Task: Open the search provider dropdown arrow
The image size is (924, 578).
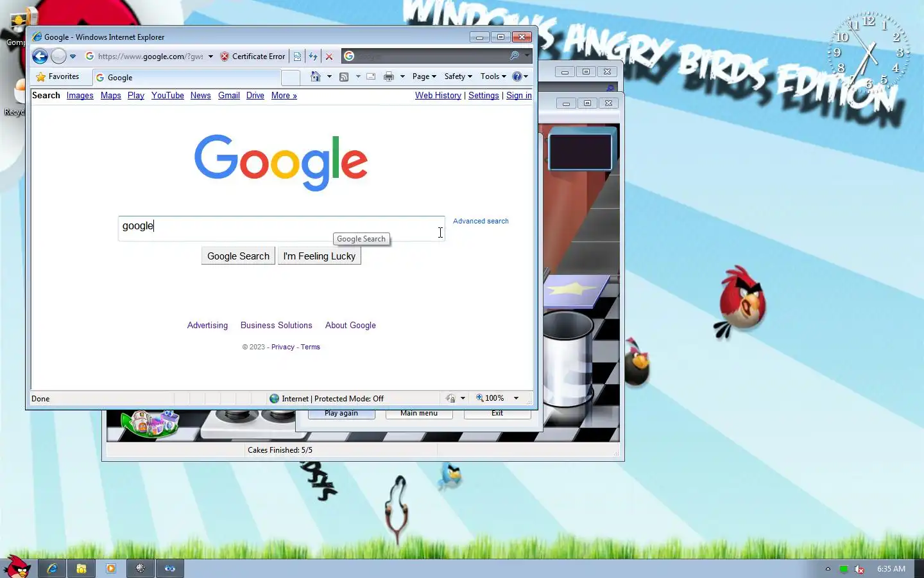Action: tap(527, 56)
